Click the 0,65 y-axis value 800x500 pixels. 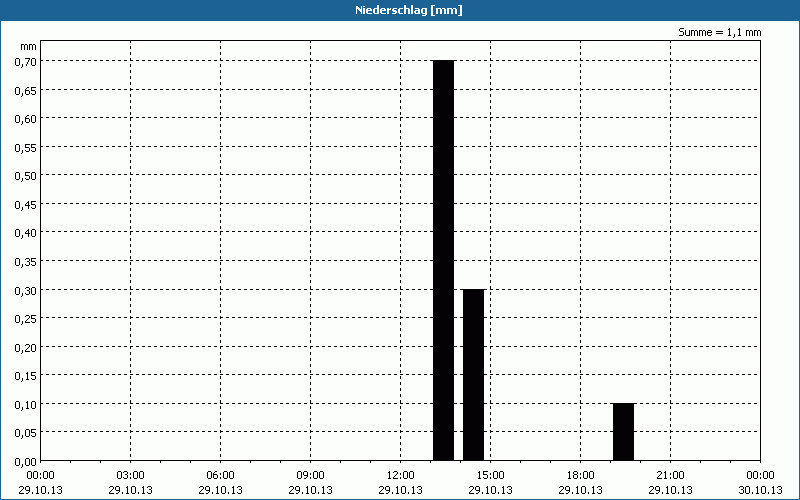[x=26, y=90]
